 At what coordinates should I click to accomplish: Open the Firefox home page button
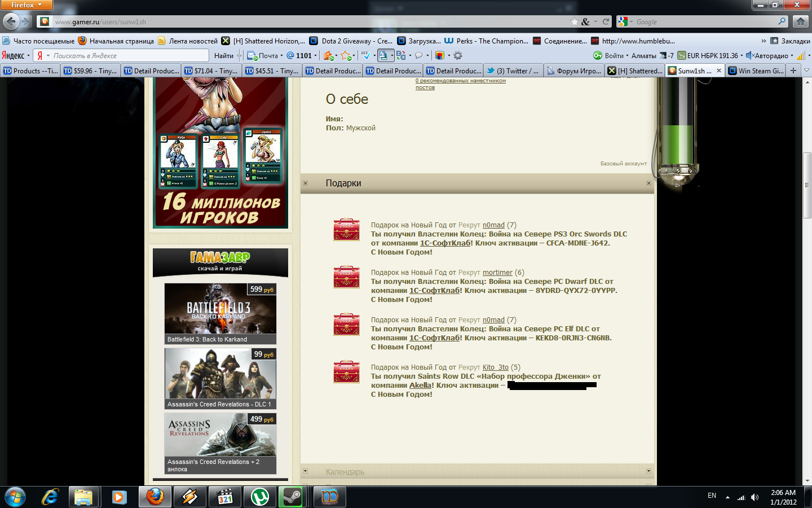point(800,21)
